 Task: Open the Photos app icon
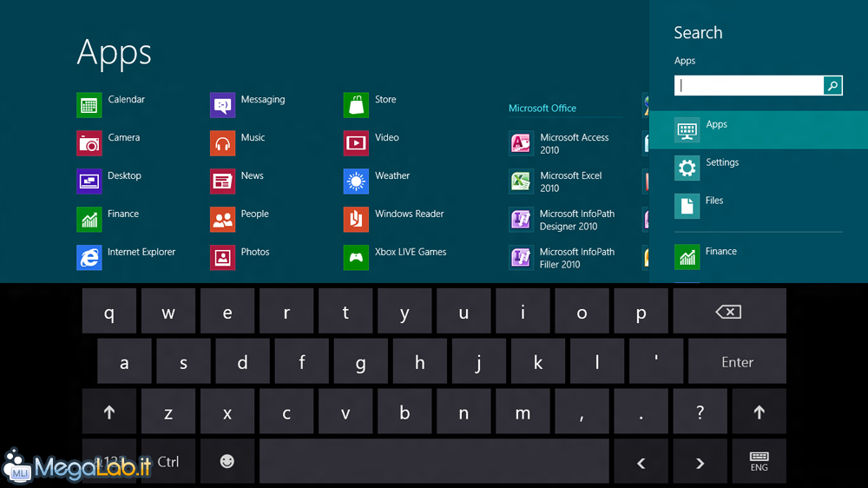click(x=222, y=258)
